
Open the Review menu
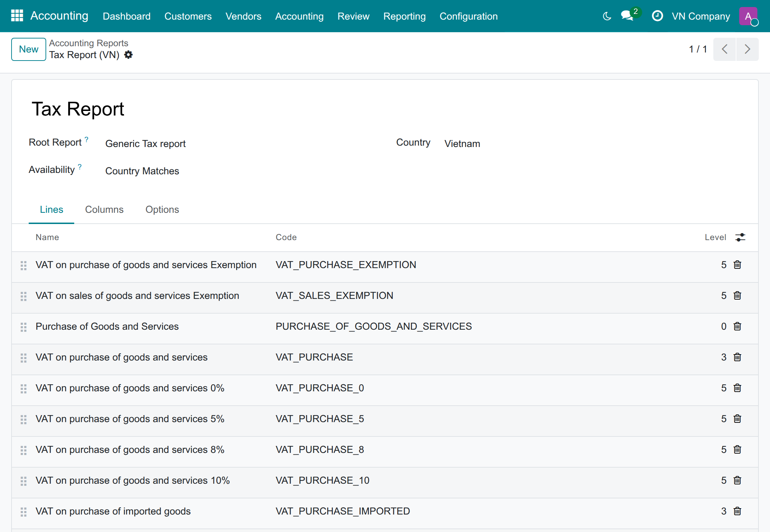click(353, 16)
